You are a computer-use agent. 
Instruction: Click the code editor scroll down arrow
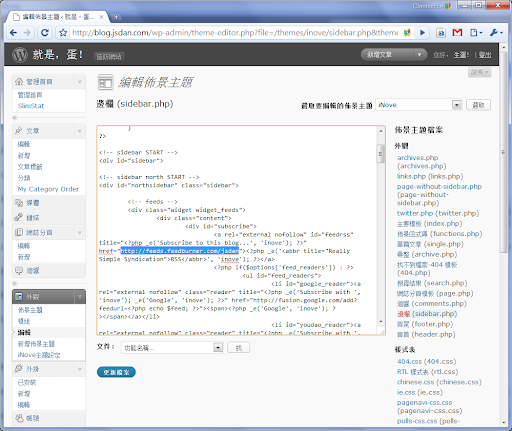click(x=381, y=322)
